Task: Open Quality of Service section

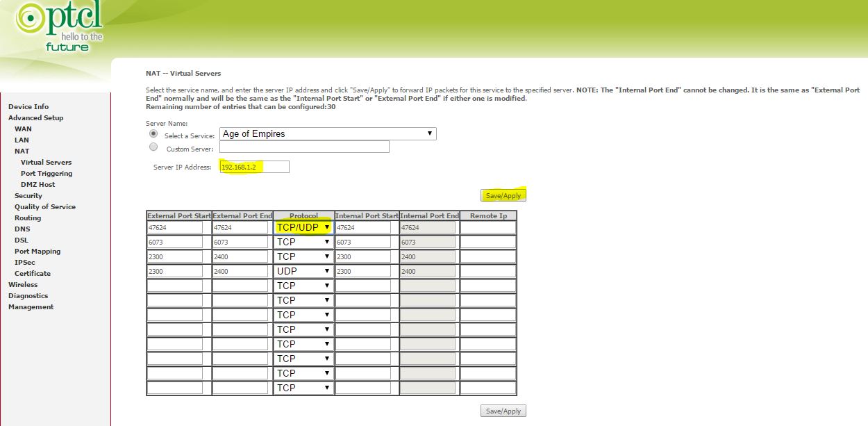Action: tap(45, 207)
